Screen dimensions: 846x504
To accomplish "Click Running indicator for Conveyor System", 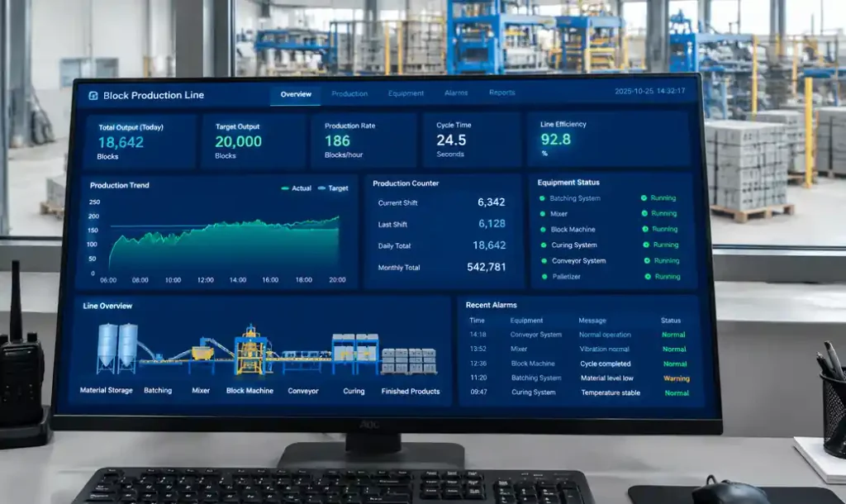I will 662,260.
